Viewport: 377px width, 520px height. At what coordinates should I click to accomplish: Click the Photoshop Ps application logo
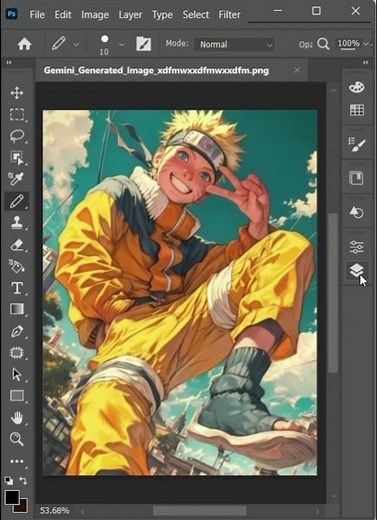pos(12,14)
